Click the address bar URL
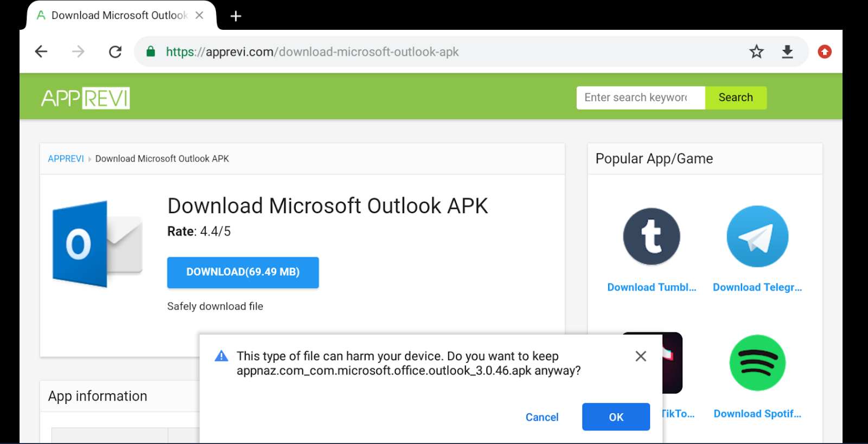 point(312,52)
